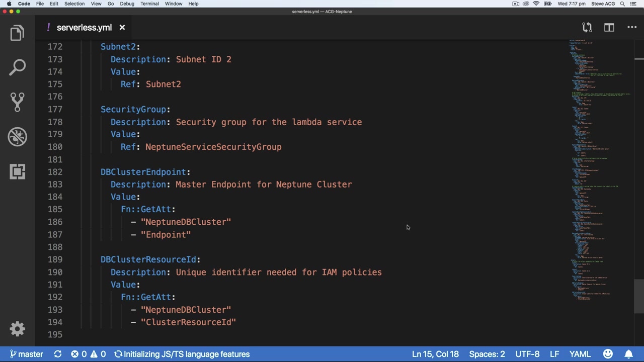Change language mode from YAML
This screenshot has width=644, height=362.
click(580, 354)
